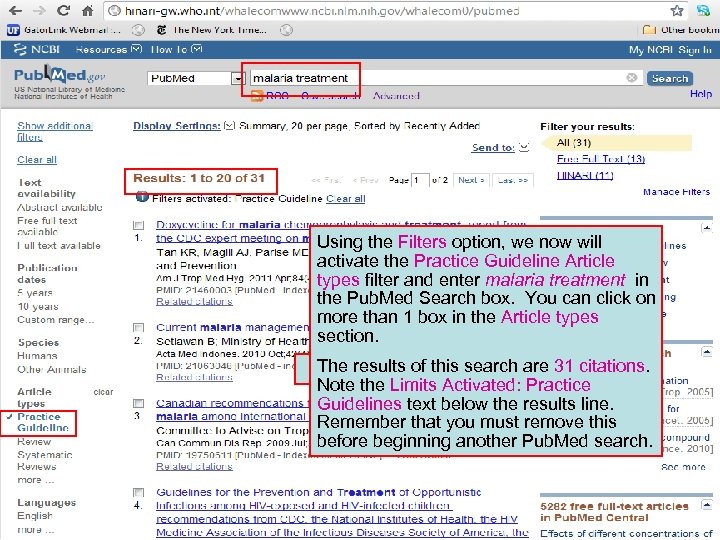The height and width of the screenshot is (540, 720).
Task: Expand the Display Settings dropdown
Action: pyautogui.click(x=184, y=126)
